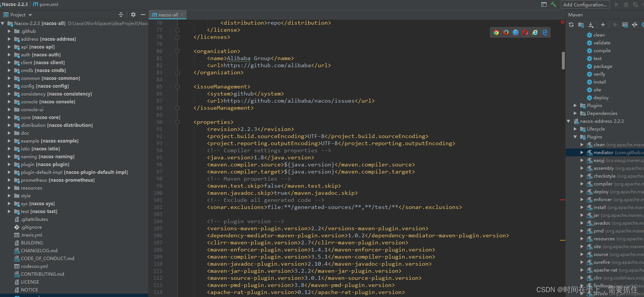Click Add Configuration button
The height and width of the screenshot is (297, 644).
(585, 4)
